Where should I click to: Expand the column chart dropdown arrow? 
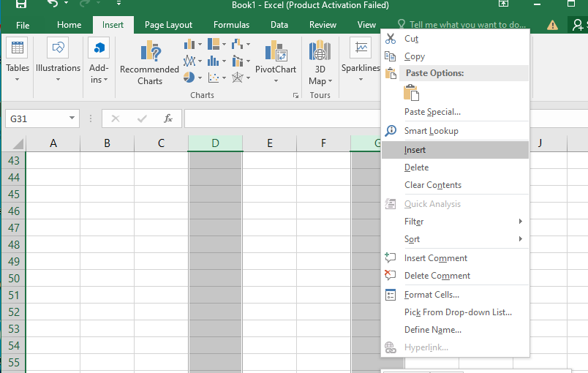click(x=200, y=45)
